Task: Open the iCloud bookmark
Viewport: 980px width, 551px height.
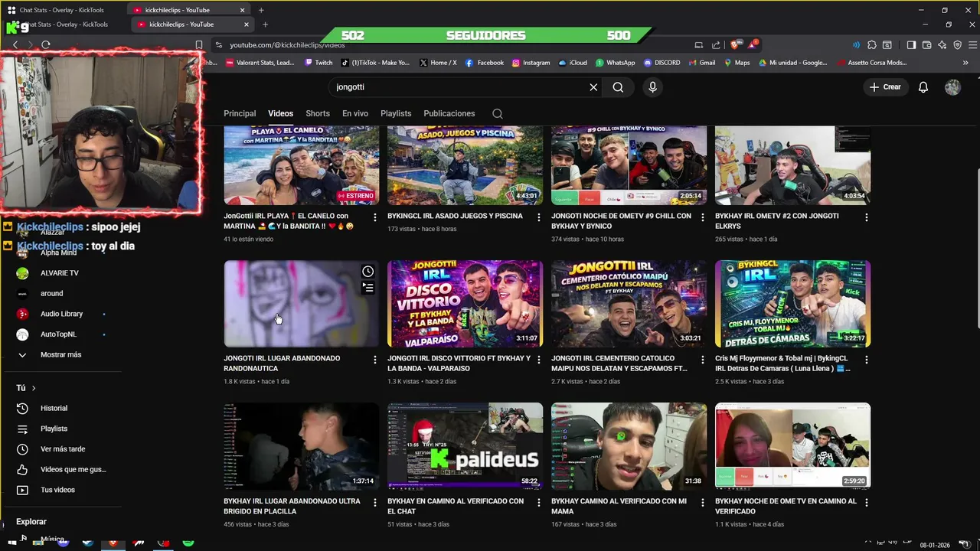Action: coord(573,63)
